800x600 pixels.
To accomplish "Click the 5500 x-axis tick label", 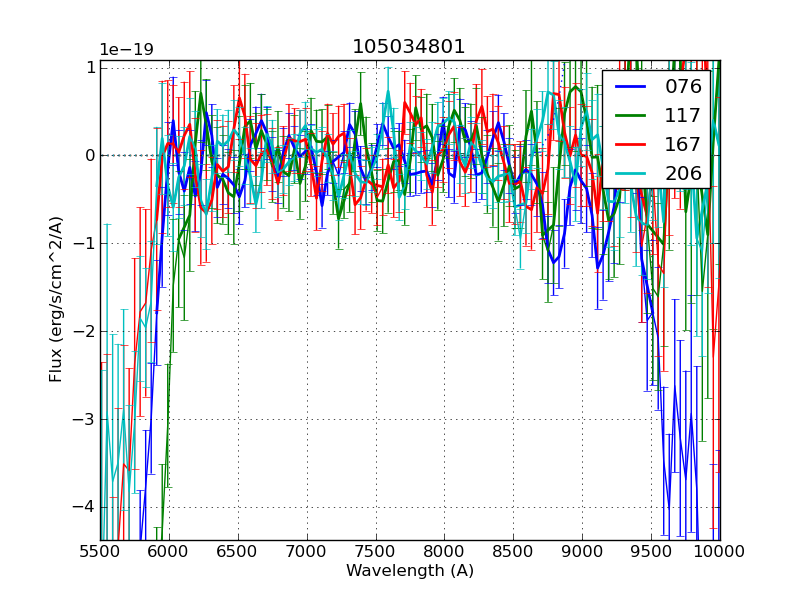I will coord(100,550).
